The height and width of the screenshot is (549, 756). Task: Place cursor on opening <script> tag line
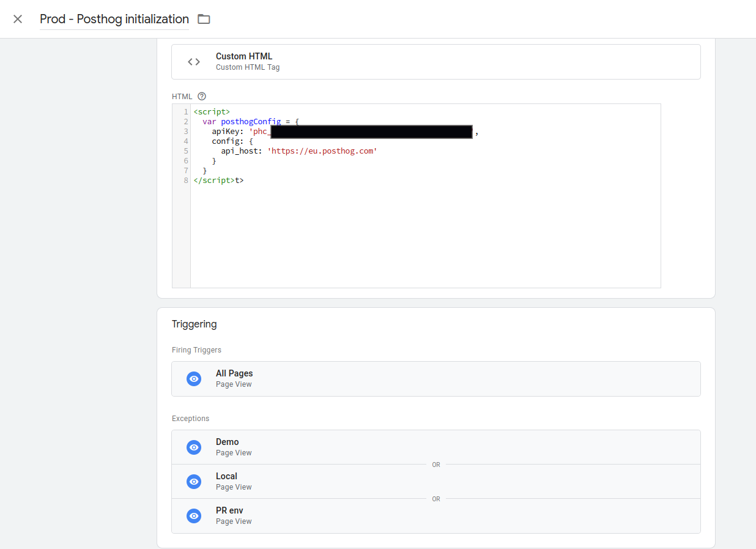(x=212, y=112)
